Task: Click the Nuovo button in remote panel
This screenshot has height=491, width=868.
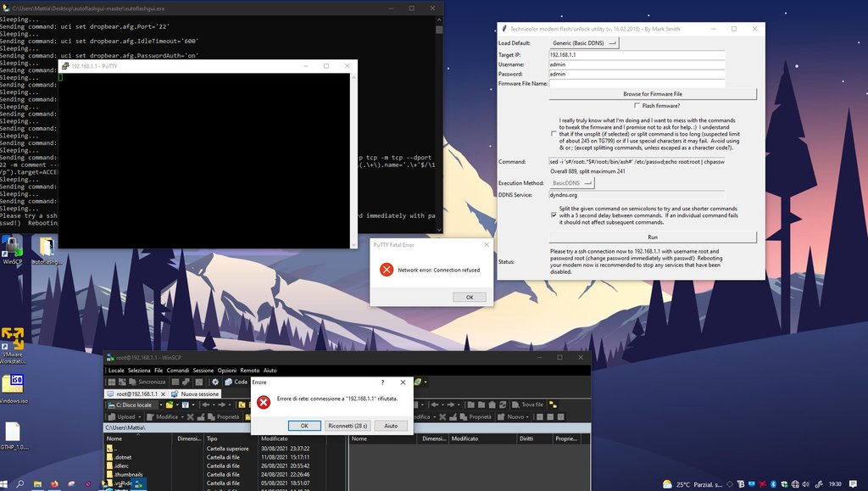Action: click(510, 417)
